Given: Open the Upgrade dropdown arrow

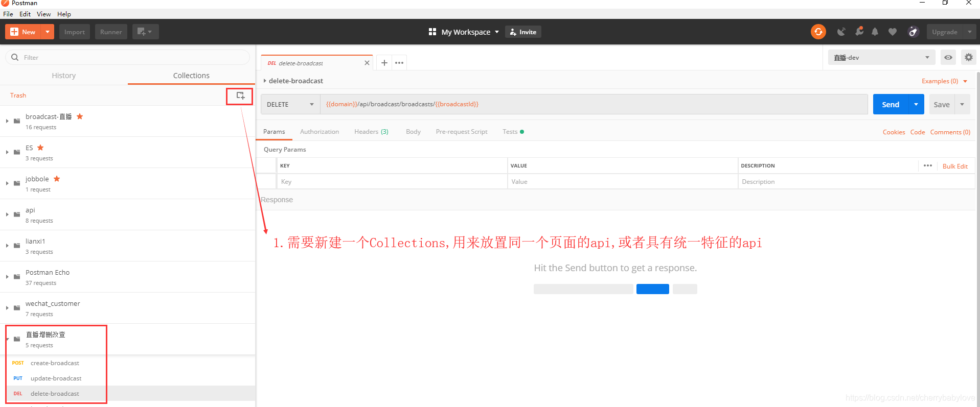Looking at the screenshot, I should [969, 32].
